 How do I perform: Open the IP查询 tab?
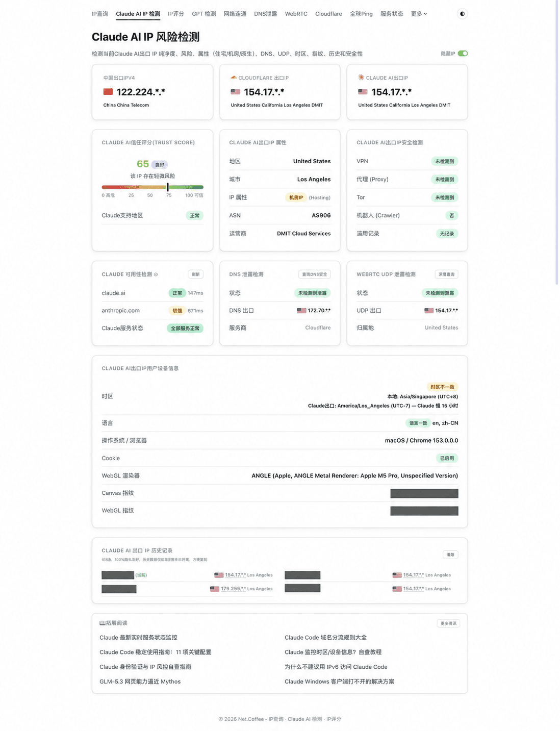pyautogui.click(x=100, y=14)
